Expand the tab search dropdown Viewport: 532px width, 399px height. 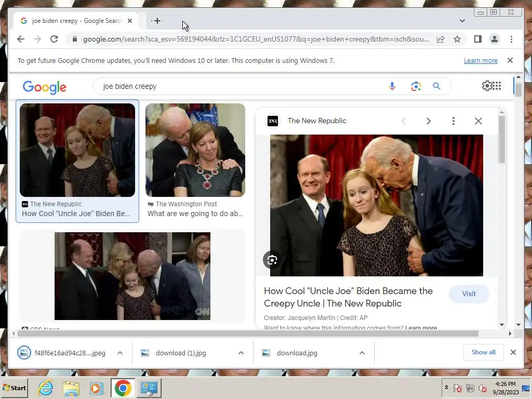pyautogui.click(x=462, y=21)
